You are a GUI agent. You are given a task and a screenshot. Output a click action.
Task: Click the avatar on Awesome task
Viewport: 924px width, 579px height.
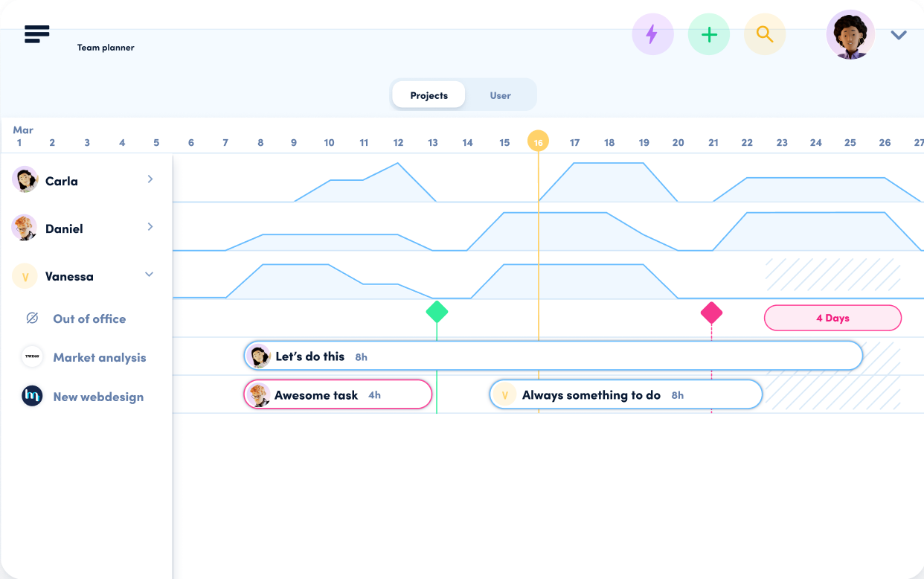(259, 394)
